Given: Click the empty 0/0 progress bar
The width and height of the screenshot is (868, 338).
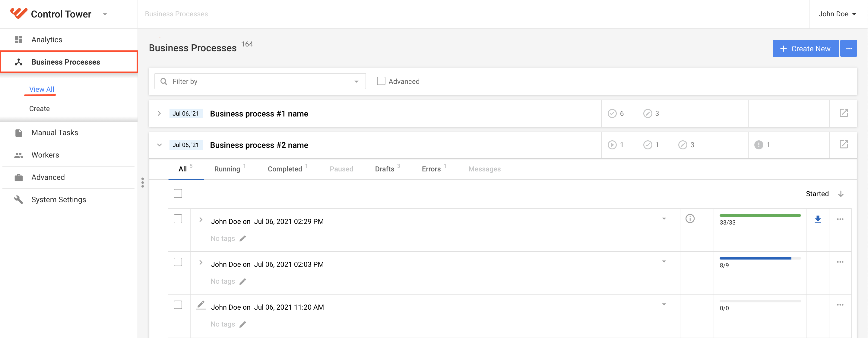Looking at the screenshot, I should 760,301.
